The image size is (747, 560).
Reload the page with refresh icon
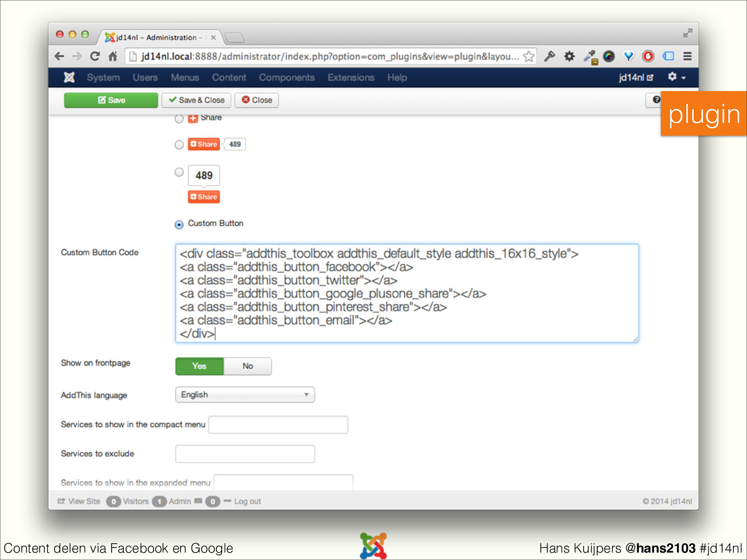(x=95, y=56)
